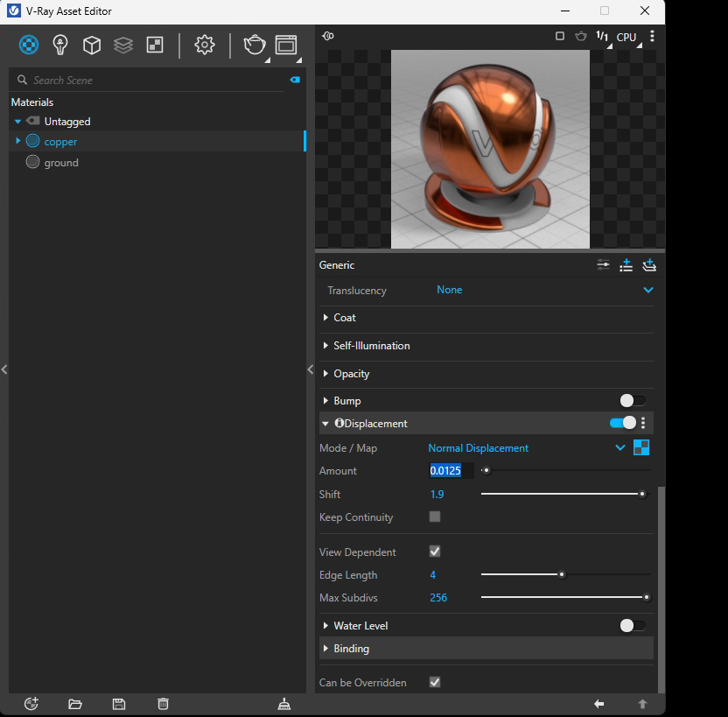Click the Purge unused materials broom icon
The width and height of the screenshot is (728, 717).
pyautogui.click(x=284, y=705)
